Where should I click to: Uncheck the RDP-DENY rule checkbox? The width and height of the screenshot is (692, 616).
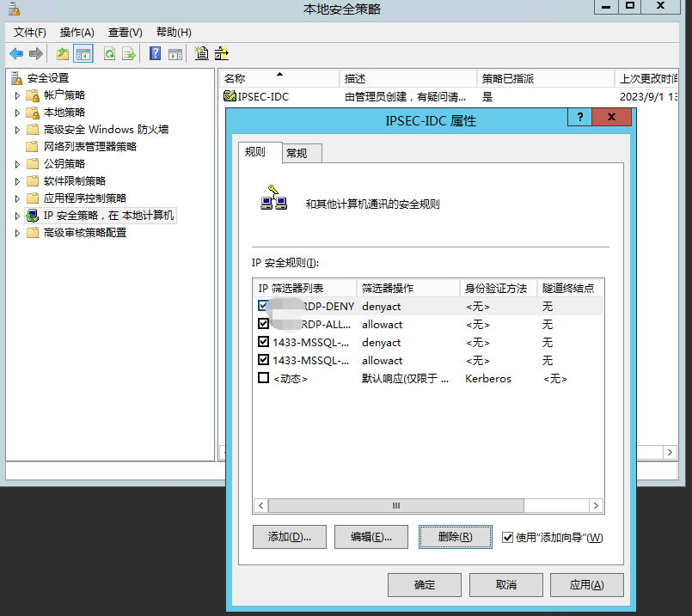[x=264, y=306]
